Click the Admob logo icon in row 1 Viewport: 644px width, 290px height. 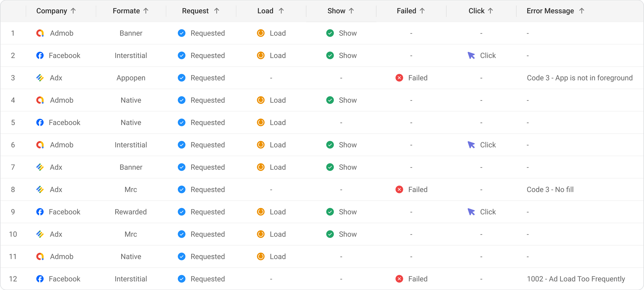pyautogui.click(x=40, y=33)
